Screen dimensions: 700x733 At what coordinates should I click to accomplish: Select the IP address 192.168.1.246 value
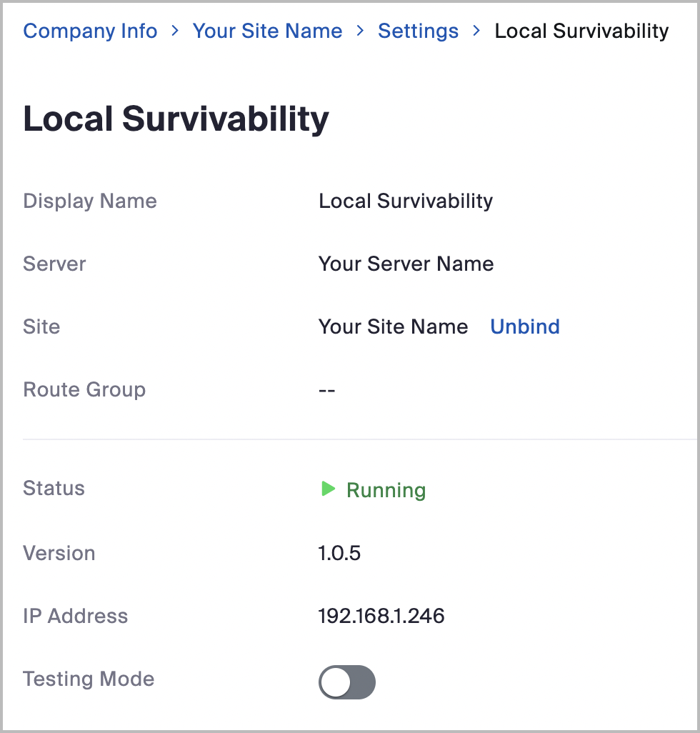coord(381,616)
